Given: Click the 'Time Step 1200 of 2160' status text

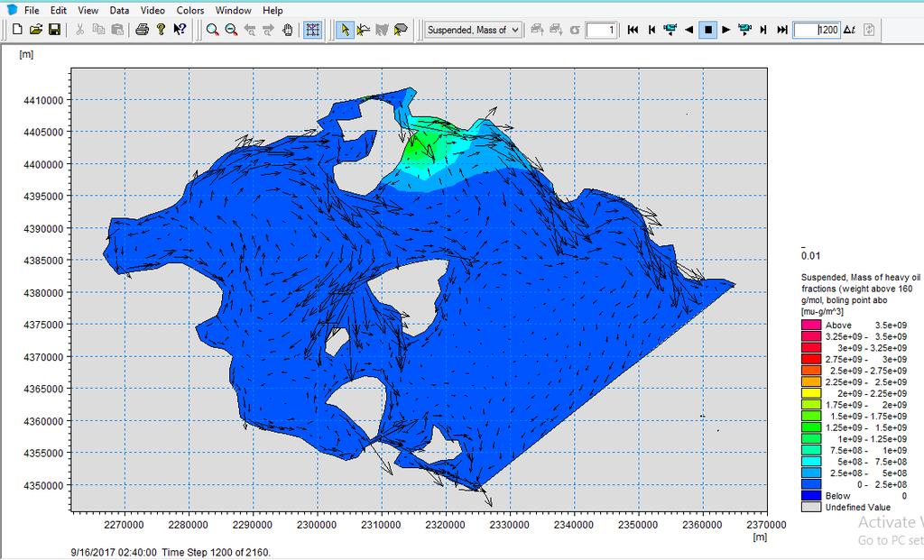Looking at the screenshot, I should [x=216, y=553].
